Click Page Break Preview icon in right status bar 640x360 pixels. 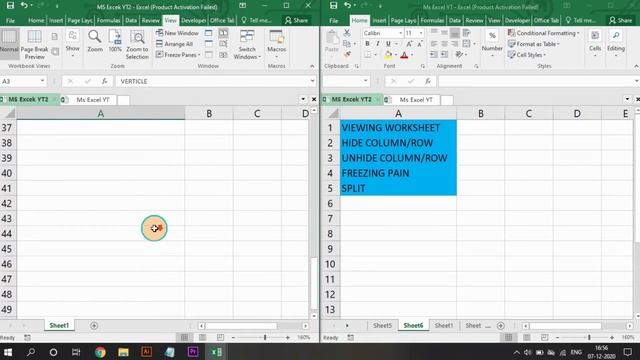pos(544,337)
